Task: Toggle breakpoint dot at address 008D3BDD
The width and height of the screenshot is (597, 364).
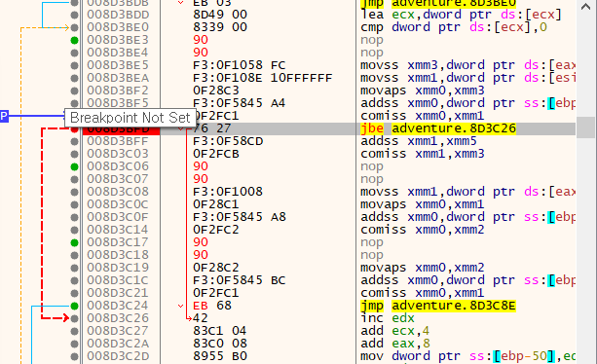Action: [x=74, y=15]
